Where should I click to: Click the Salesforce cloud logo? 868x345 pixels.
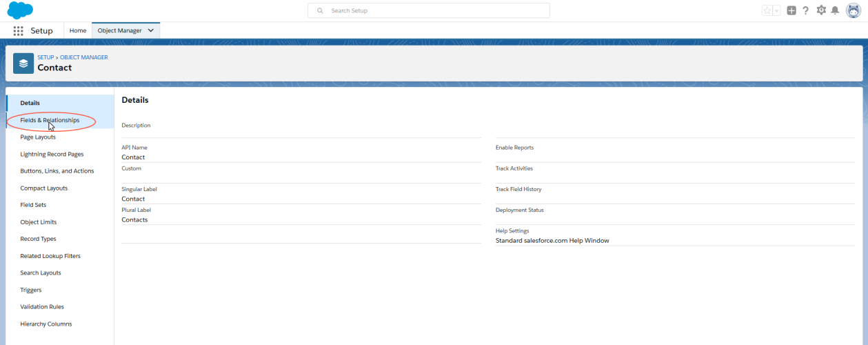(x=20, y=10)
